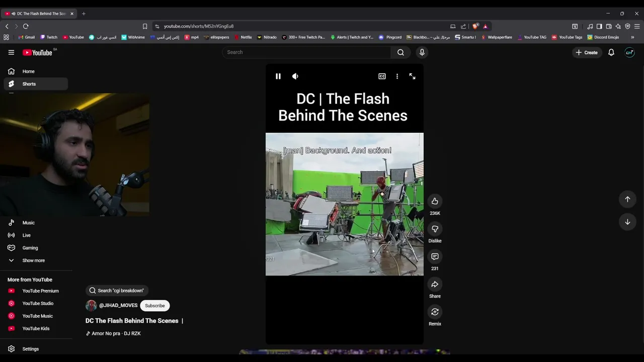Open the Create button
The height and width of the screenshot is (362, 644).
point(587,52)
